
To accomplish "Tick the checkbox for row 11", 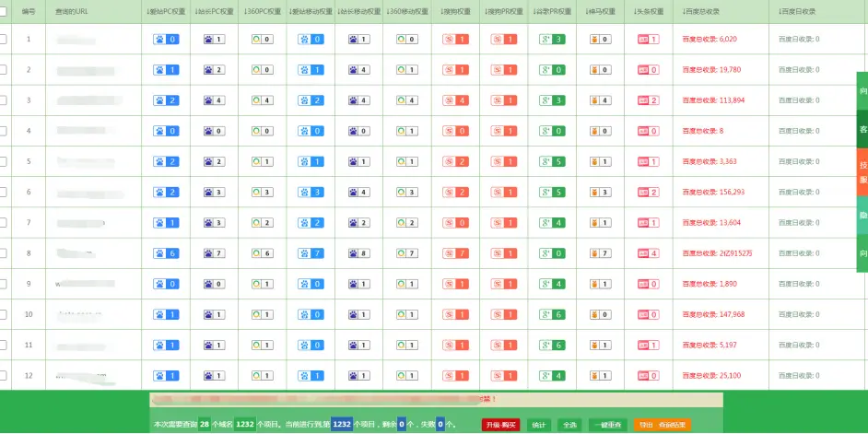I will click(x=3, y=345).
